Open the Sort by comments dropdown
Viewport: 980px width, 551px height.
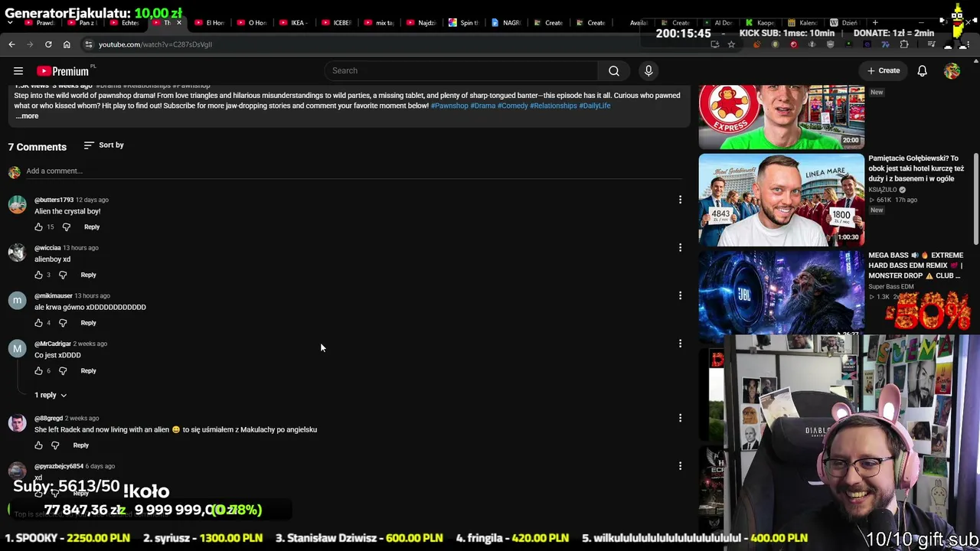point(103,145)
